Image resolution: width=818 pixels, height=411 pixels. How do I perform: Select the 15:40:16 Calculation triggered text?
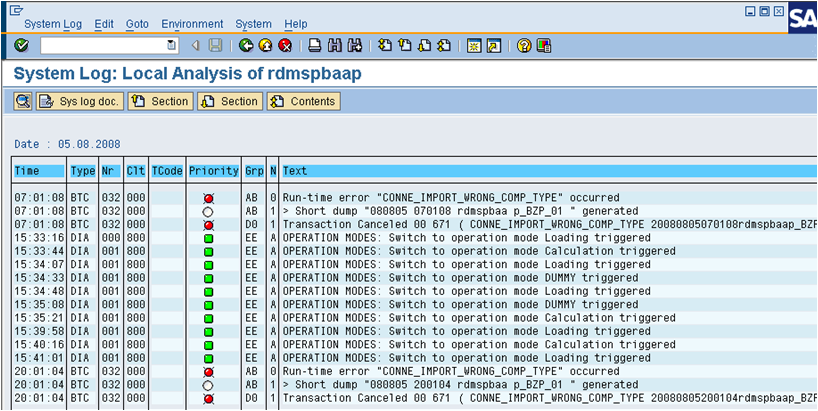479,345
